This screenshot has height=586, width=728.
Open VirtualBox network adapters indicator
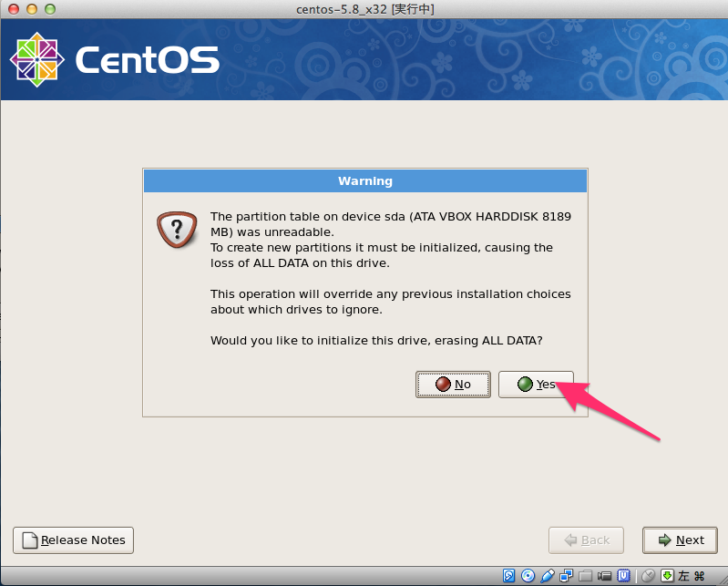[x=567, y=576]
